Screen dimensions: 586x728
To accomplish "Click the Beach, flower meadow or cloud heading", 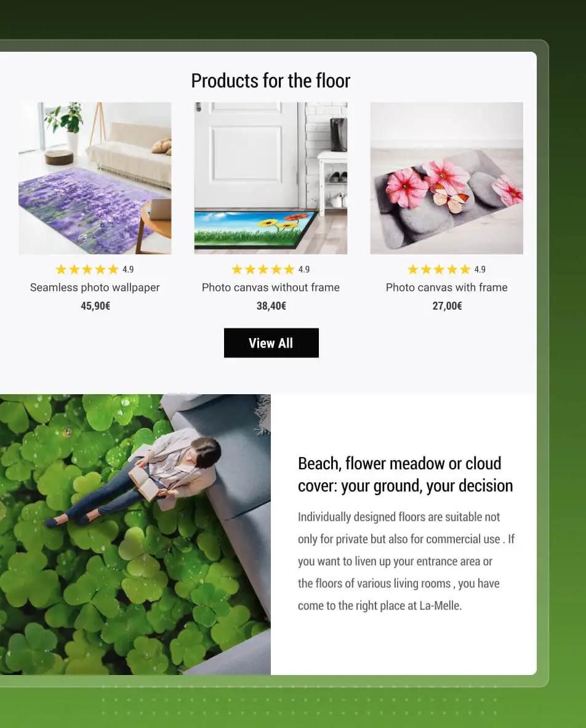I will (x=405, y=474).
